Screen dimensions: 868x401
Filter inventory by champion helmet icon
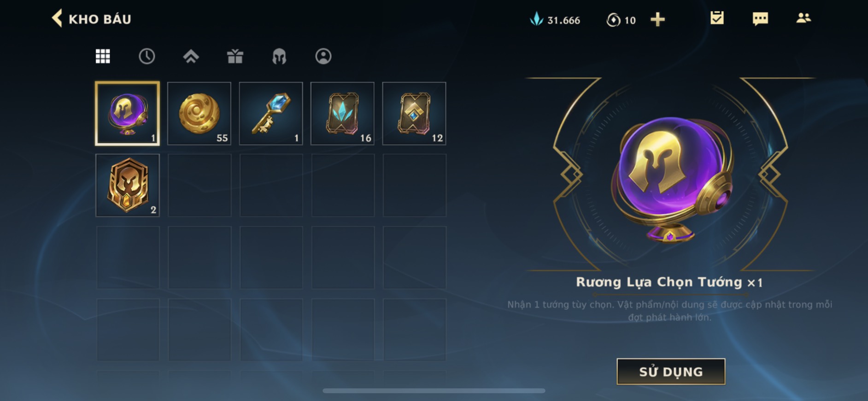coord(279,57)
